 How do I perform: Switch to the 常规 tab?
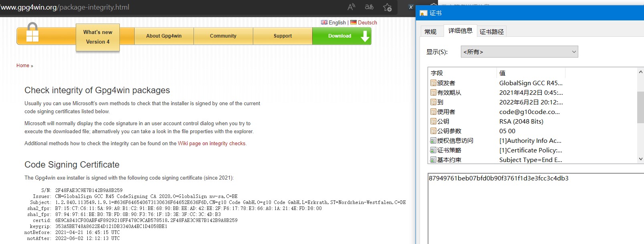coord(431,31)
